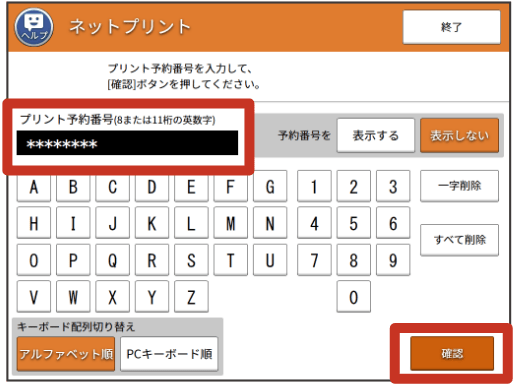The height and width of the screenshot is (384, 514).
Task: Tap the letter W key
Action: [73, 296]
